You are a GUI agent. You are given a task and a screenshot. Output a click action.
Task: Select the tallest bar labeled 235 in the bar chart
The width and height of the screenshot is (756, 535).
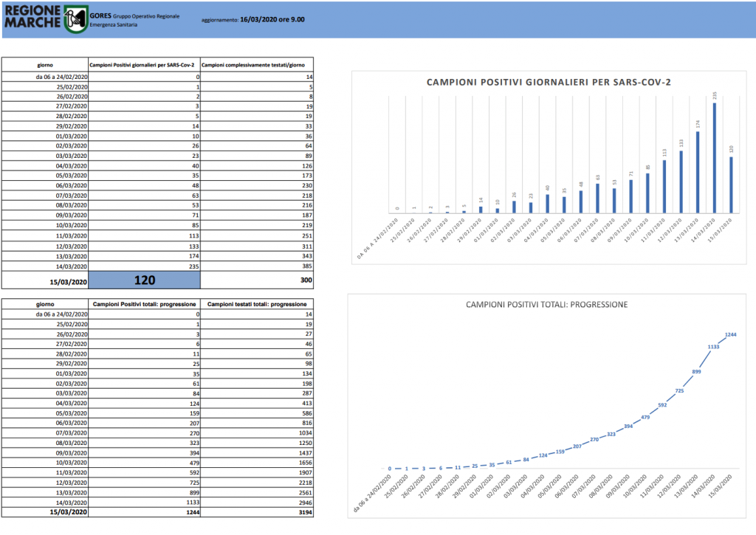(x=715, y=158)
